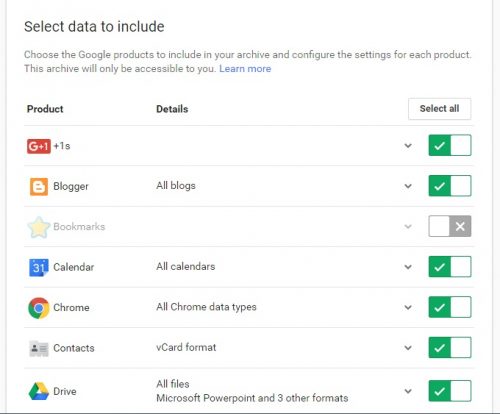Click the Google Drive icon
This screenshot has width=500, height=414.
click(x=39, y=391)
